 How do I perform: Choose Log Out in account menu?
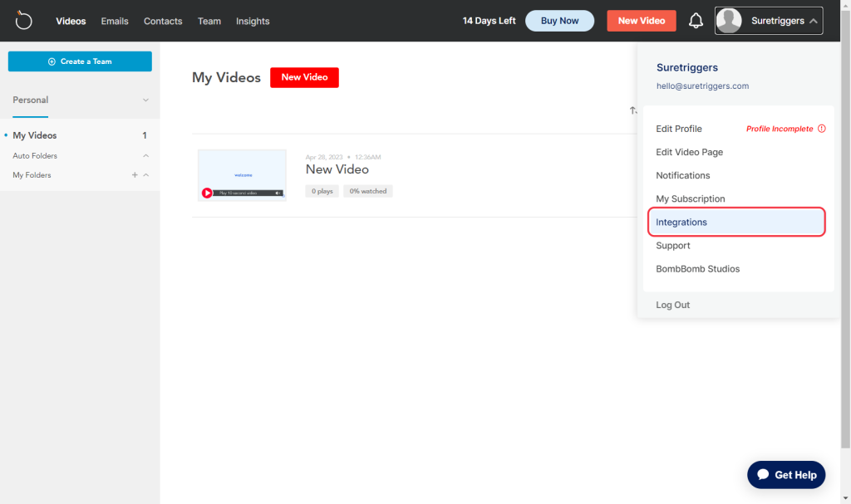(x=672, y=305)
